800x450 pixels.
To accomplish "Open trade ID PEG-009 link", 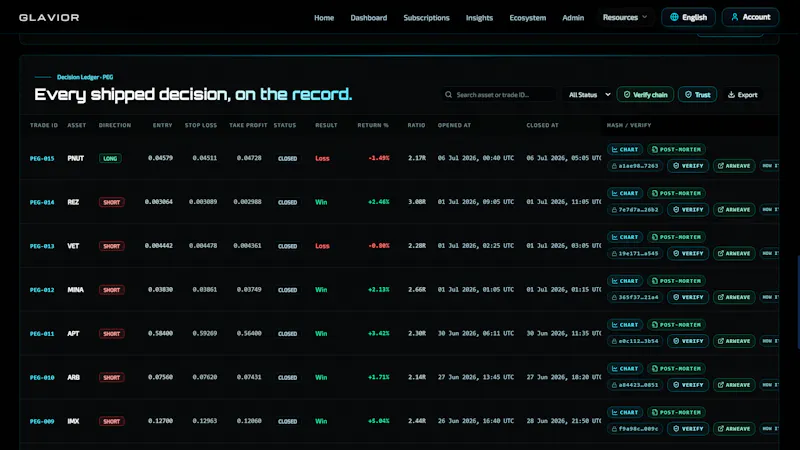I will click(x=42, y=422).
